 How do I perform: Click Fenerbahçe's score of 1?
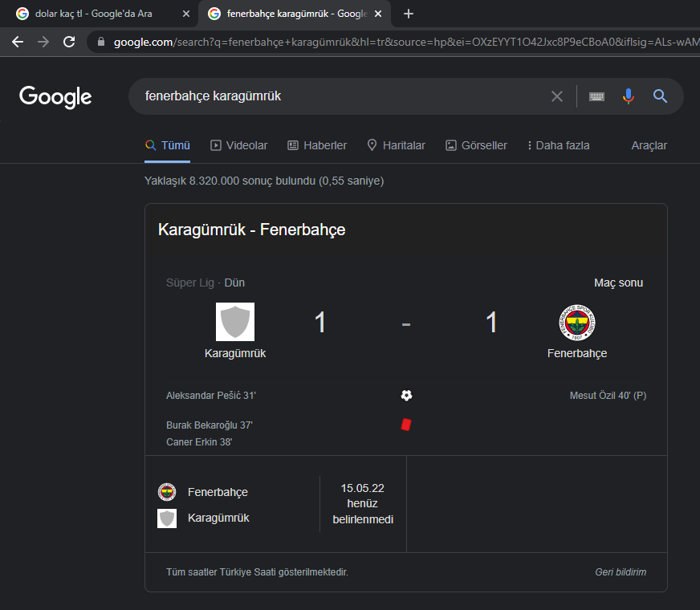(491, 322)
